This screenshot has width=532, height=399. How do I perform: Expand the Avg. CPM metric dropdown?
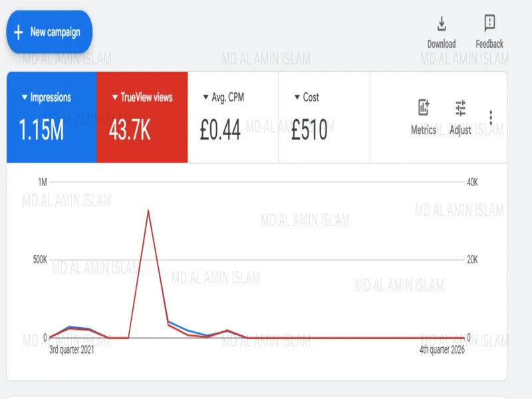pos(205,97)
